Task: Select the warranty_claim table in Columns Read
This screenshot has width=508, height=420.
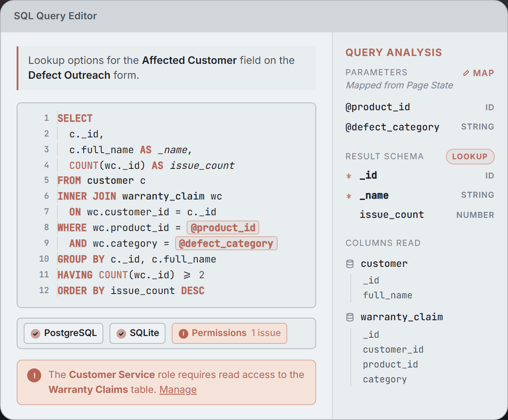Action: pyautogui.click(x=402, y=317)
